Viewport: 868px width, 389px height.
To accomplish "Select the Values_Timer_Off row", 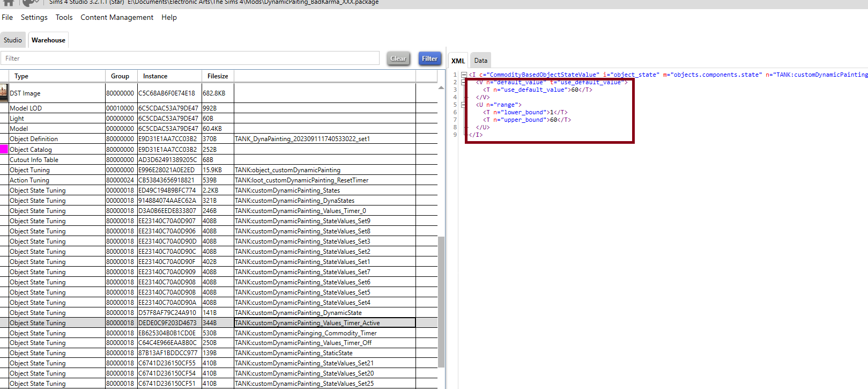I will [219, 342].
